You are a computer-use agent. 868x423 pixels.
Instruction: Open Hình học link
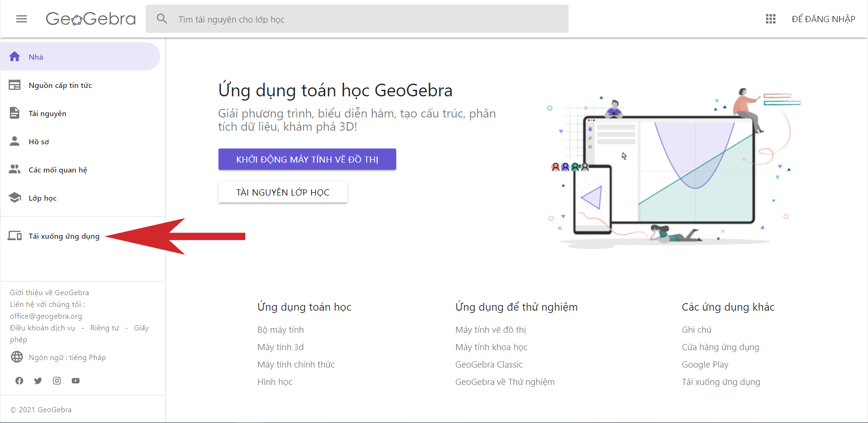tap(275, 382)
